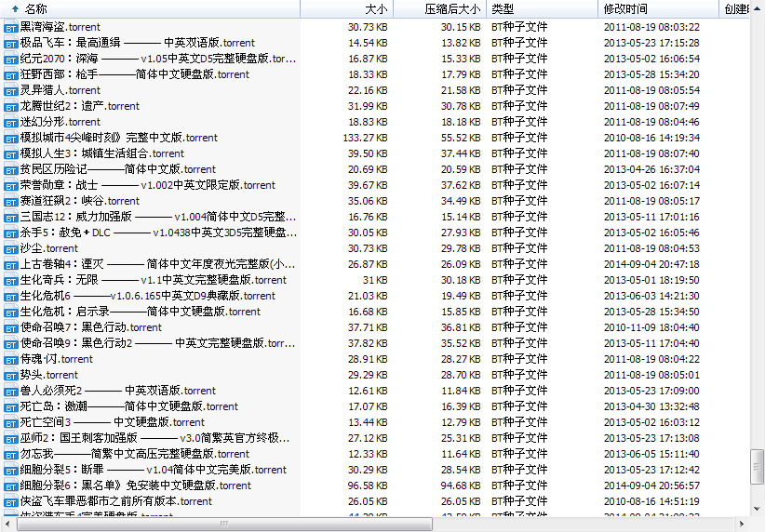Click BT icon of 使命召唤7：黑色行动.torrent
Viewport: 765px width, 532px height.
(x=11, y=327)
